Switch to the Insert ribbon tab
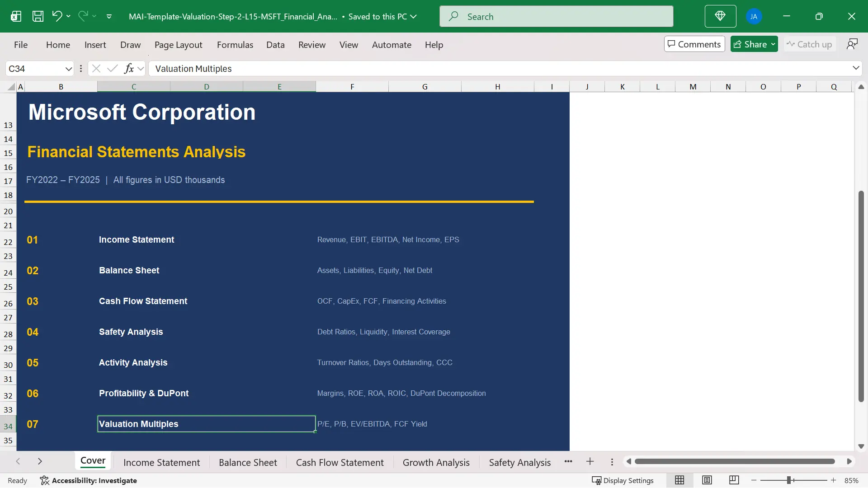 tap(95, 45)
